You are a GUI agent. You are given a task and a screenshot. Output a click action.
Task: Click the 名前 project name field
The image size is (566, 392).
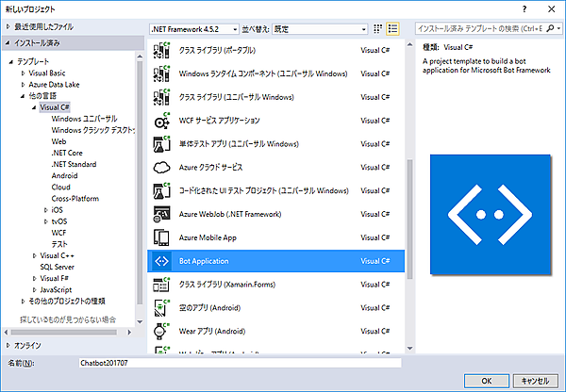241,362
